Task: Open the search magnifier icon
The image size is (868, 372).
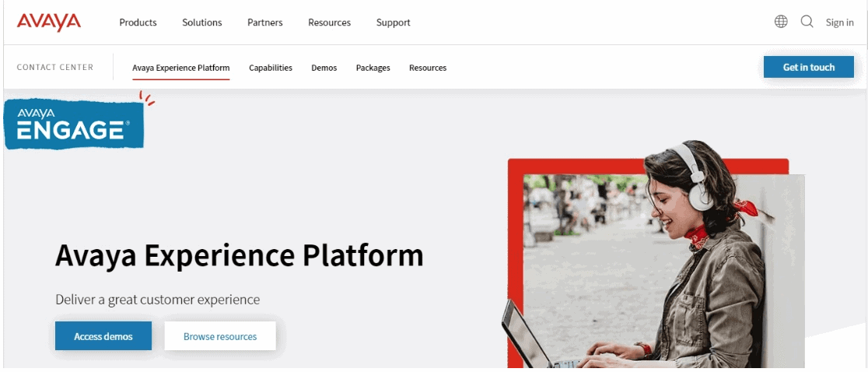Action: 807,22
